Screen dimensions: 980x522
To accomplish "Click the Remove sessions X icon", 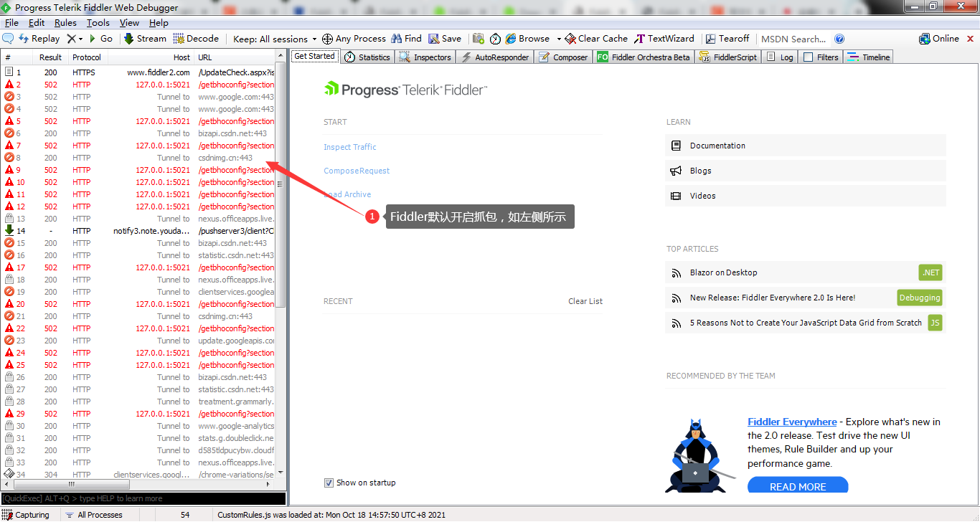I will pyautogui.click(x=71, y=39).
